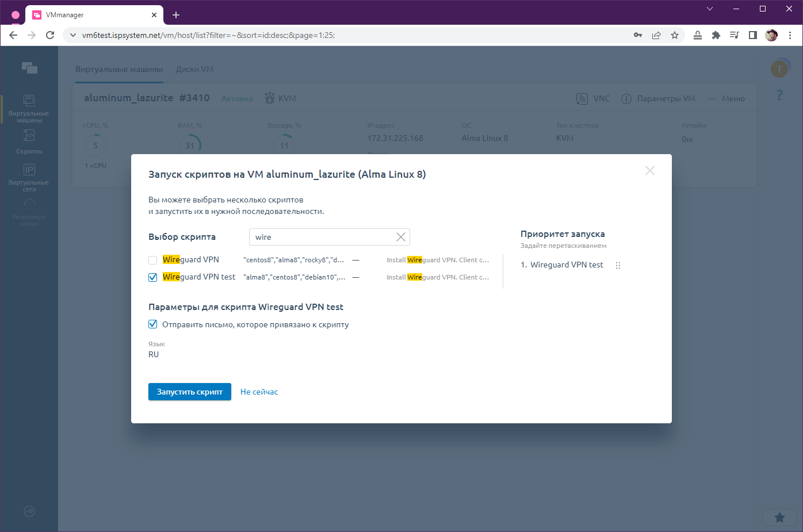The width and height of the screenshot is (803, 532).
Task: Open site info dropdown in address bar
Action: 72,35
